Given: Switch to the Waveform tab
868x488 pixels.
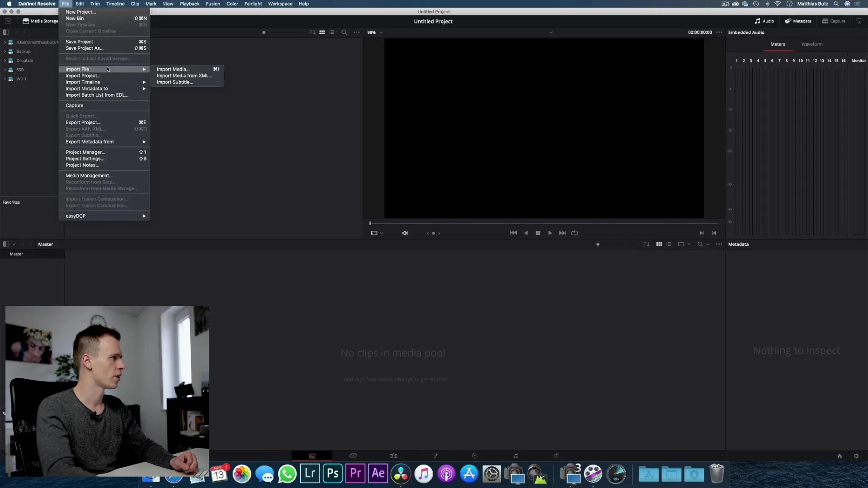Looking at the screenshot, I should (x=811, y=44).
